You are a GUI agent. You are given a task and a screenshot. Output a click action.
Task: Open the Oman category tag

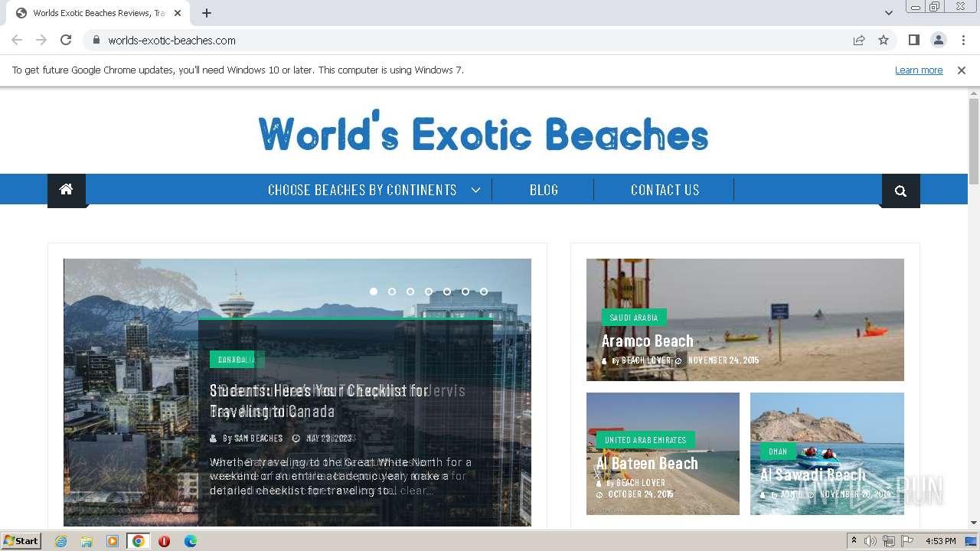[x=778, y=452]
